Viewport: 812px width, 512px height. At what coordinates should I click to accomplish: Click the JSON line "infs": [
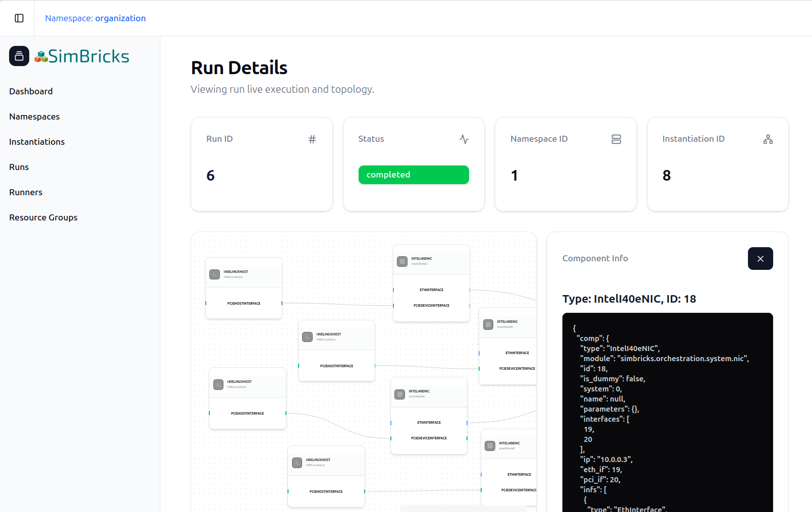(x=593, y=490)
